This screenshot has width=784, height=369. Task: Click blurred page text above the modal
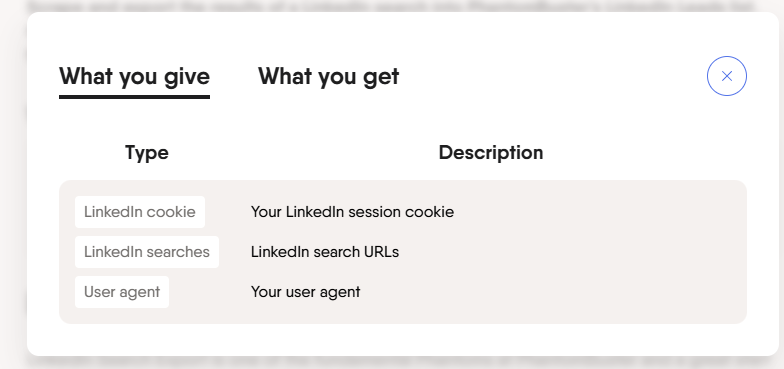pyautogui.click(x=390, y=6)
